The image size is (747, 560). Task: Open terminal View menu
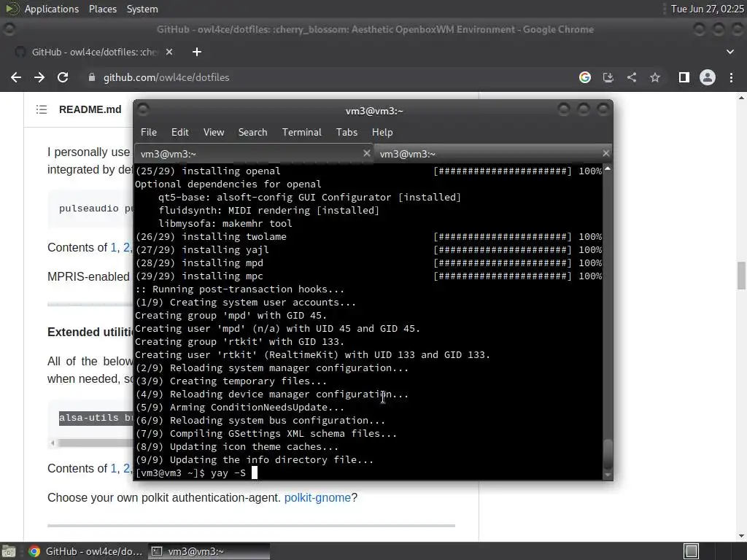point(214,133)
